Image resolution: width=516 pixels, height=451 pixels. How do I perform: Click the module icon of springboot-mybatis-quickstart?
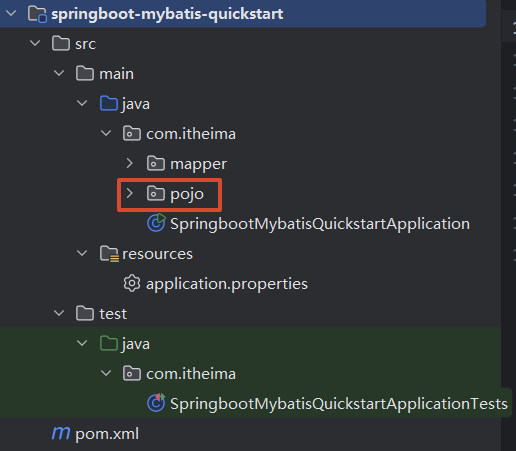click(x=37, y=14)
